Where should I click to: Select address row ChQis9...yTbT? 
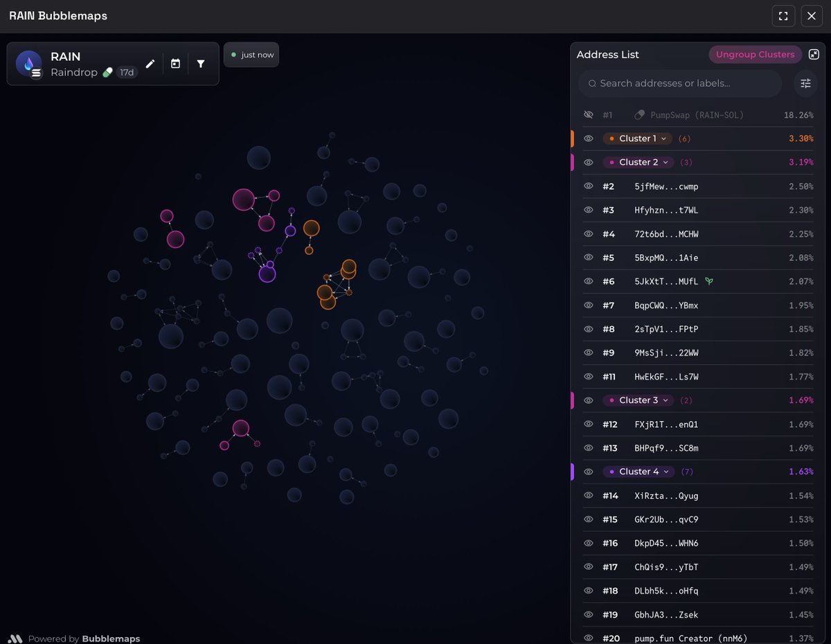(x=698, y=567)
